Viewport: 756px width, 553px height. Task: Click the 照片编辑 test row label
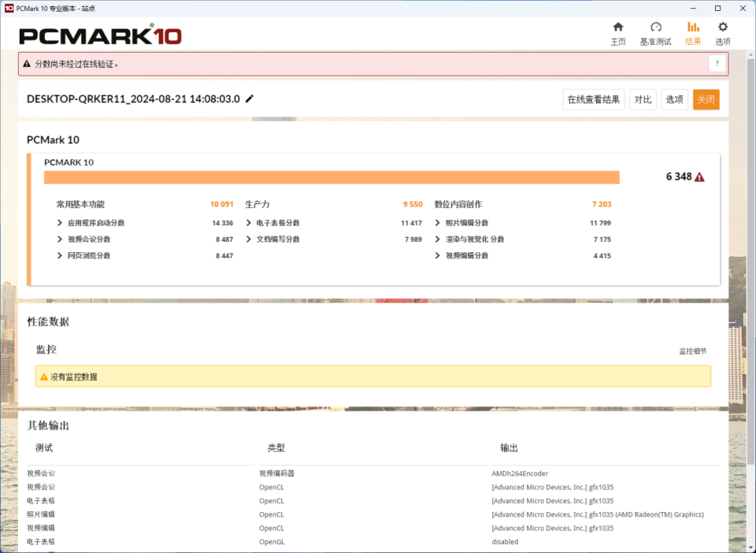(41, 514)
